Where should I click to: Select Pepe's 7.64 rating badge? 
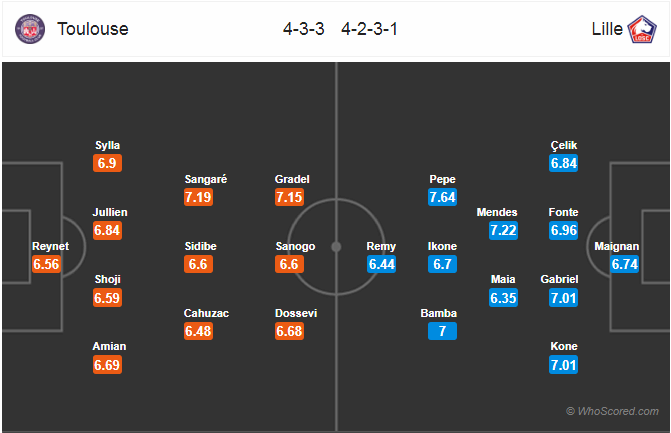(442, 197)
